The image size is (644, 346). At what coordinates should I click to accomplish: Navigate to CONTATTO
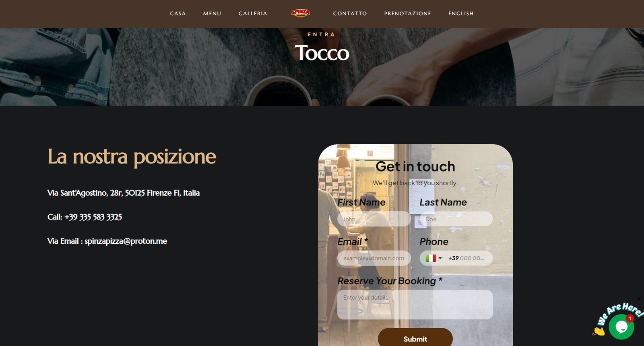pos(350,14)
